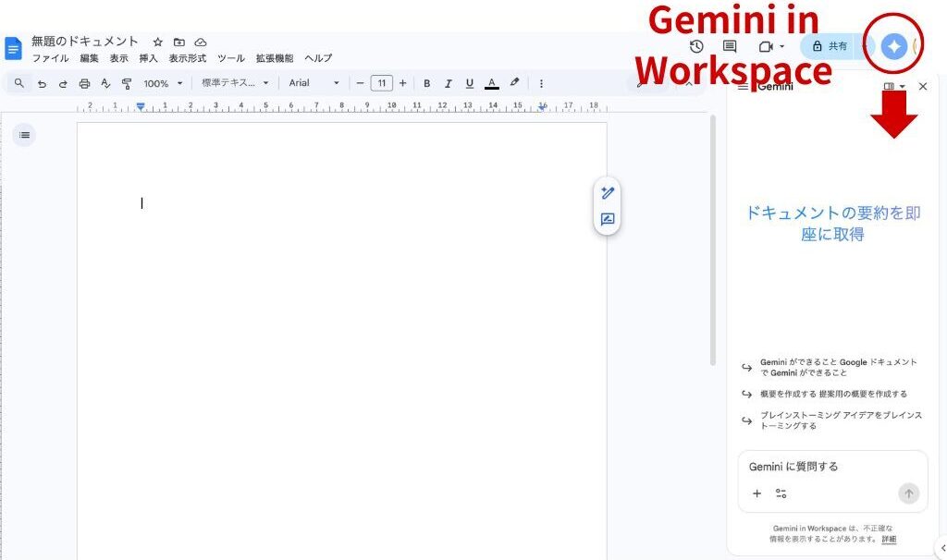The width and height of the screenshot is (947, 560).
Task: Click the print icon in toolbar
Action: pyautogui.click(x=84, y=83)
